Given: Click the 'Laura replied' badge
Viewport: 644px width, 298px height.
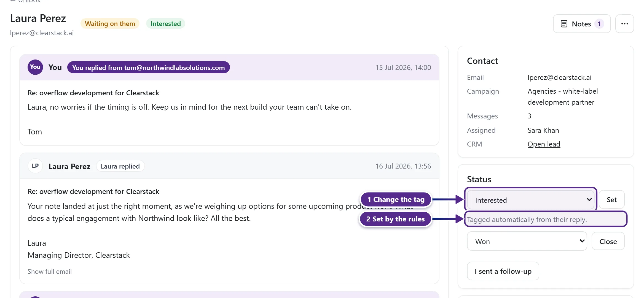Looking at the screenshot, I should (120, 166).
